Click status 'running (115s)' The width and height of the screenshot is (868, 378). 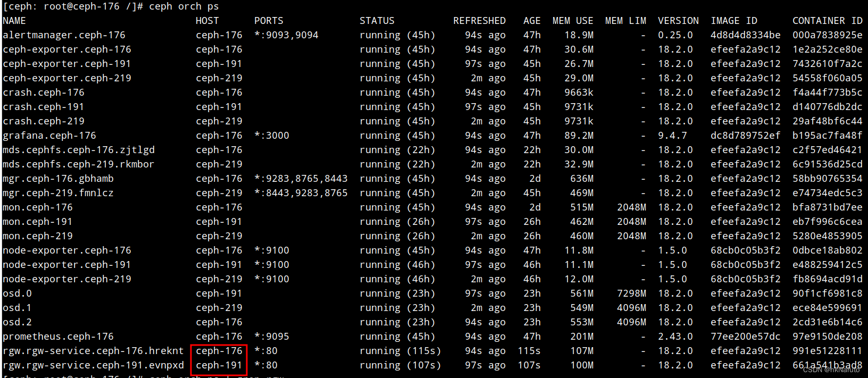(x=400, y=351)
